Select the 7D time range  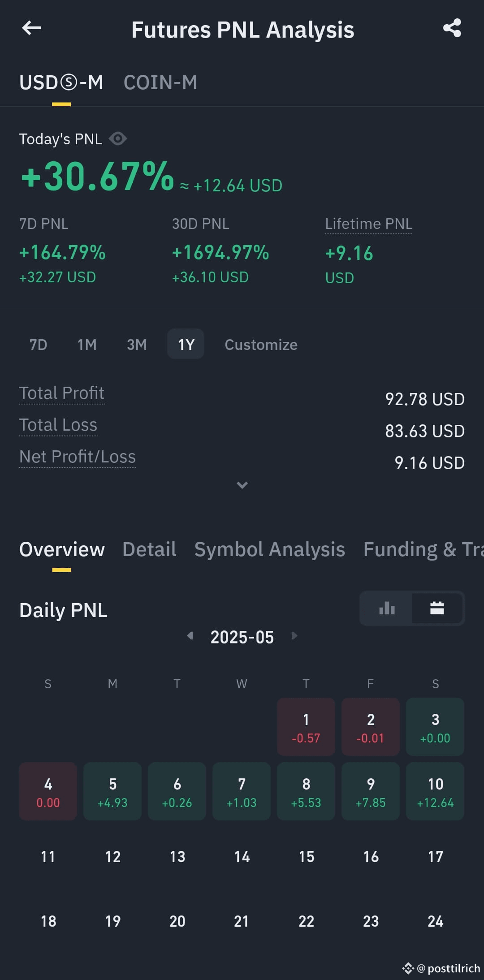(38, 344)
